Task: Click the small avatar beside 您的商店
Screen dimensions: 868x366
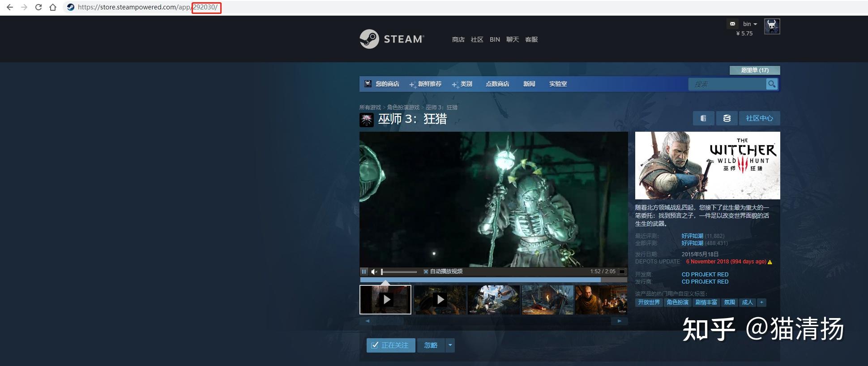Action: 368,84
